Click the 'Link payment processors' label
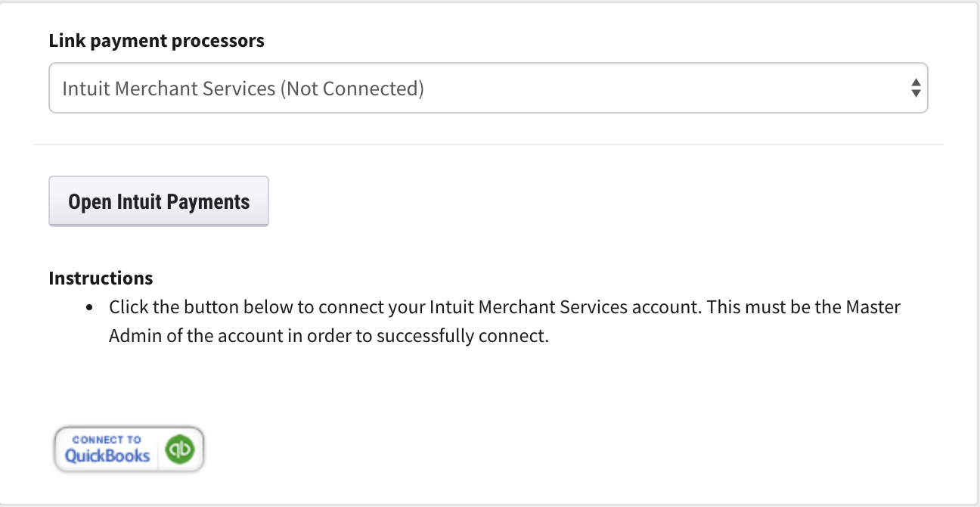 [x=157, y=41]
